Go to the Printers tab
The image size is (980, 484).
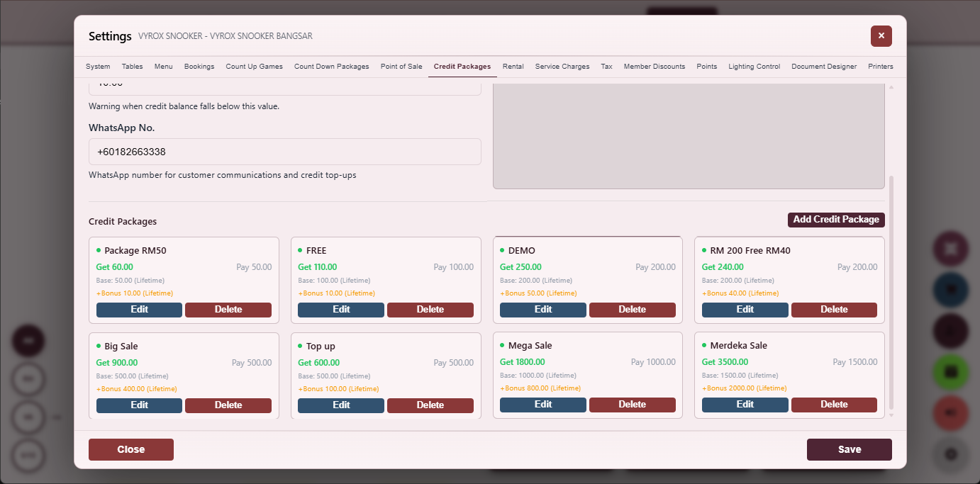pyautogui.click(x=881, y=67)
